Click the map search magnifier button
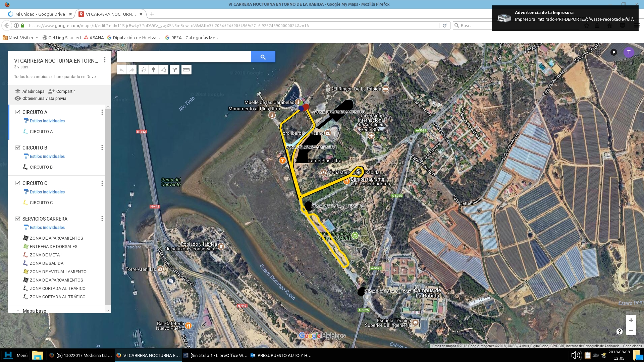The height and width of the screenshot is (362, 644). point(263,57)
